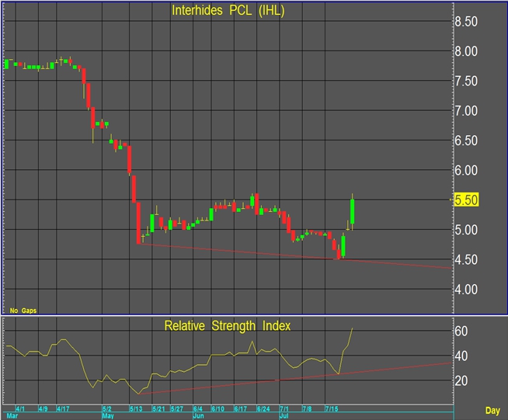
Task: Click the RSI 20 level label
Action: coord(461,381)
